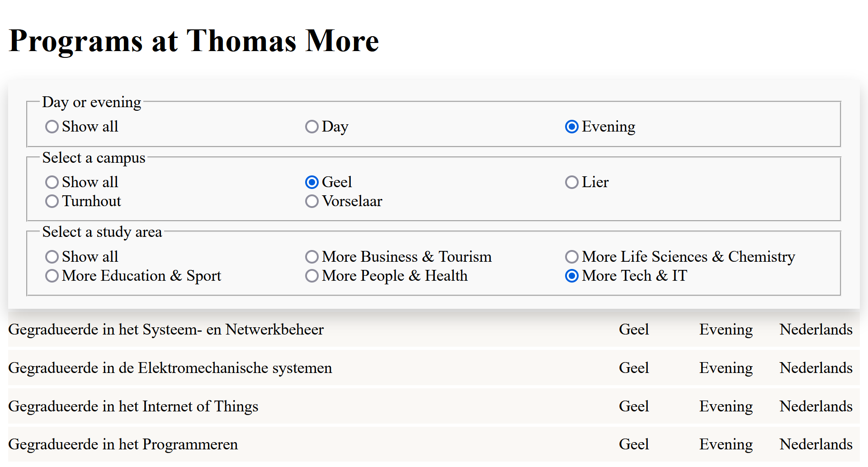868x467 pixels.
Task: Pick More Tech & IT study area
Action: coord(572,276)
